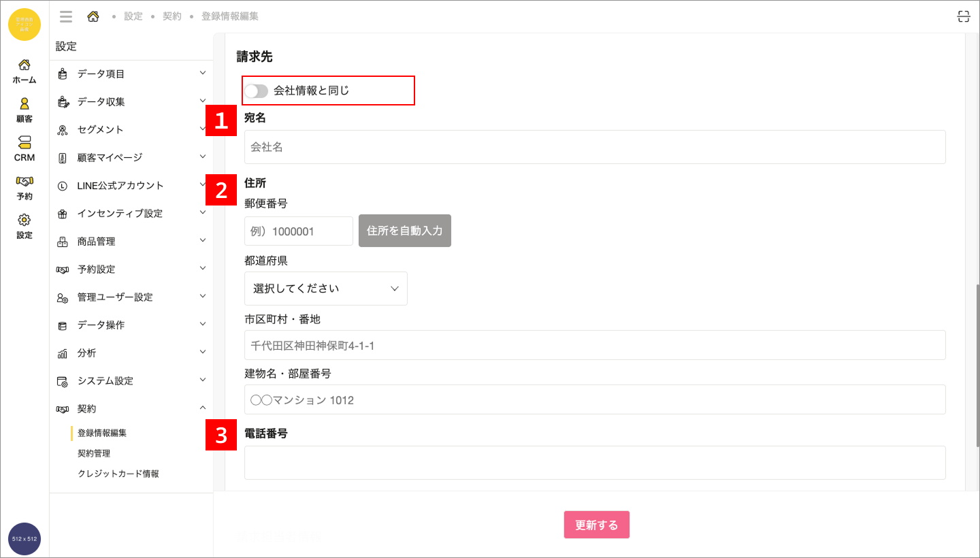
Task: Expand the データ項目 menu section
Action: 131,73
